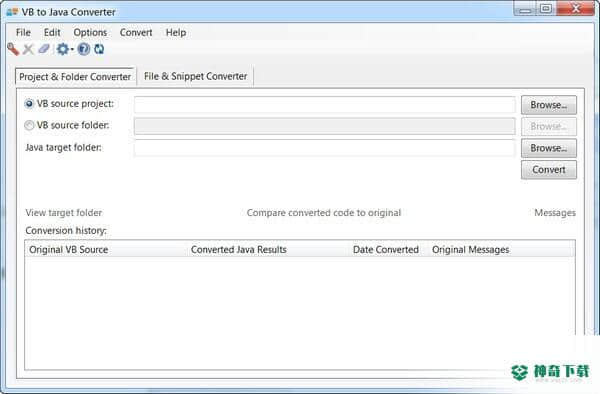Click the gray X delete toolbar icon
600x394 pixels.
(x=28, y=49)
